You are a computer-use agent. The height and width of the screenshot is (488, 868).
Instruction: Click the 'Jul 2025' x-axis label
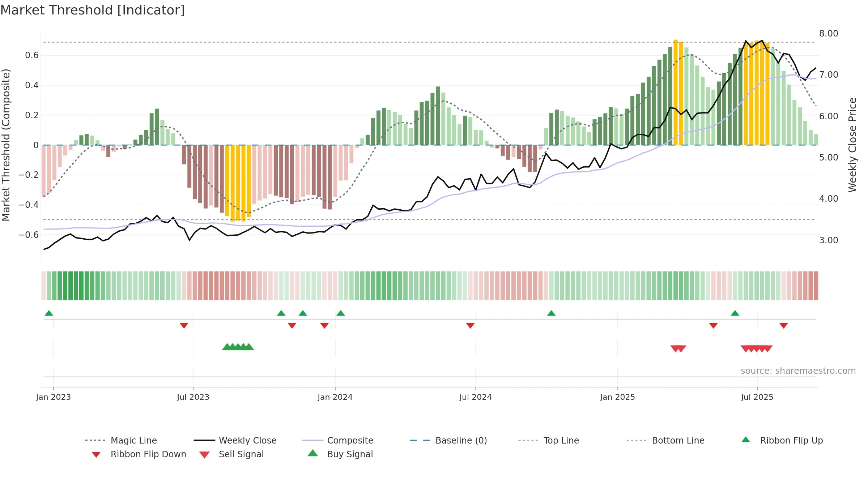(757, 397)
